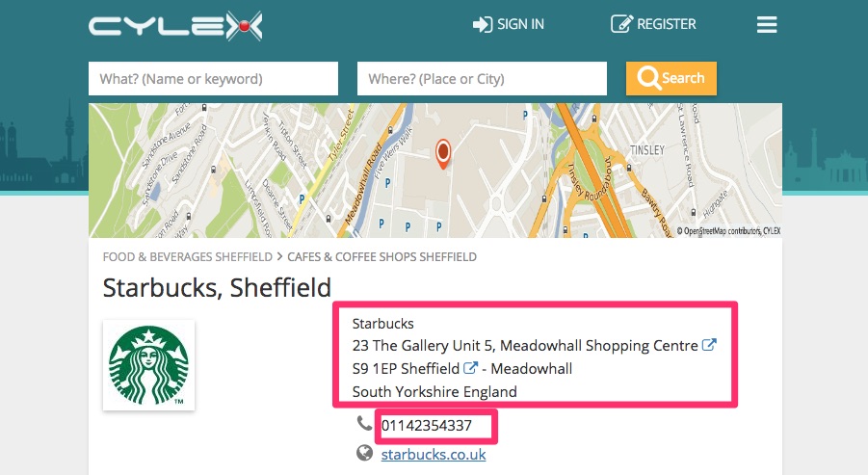Click the phone handset icon
The image size is (868, 475).
point(364,424)
